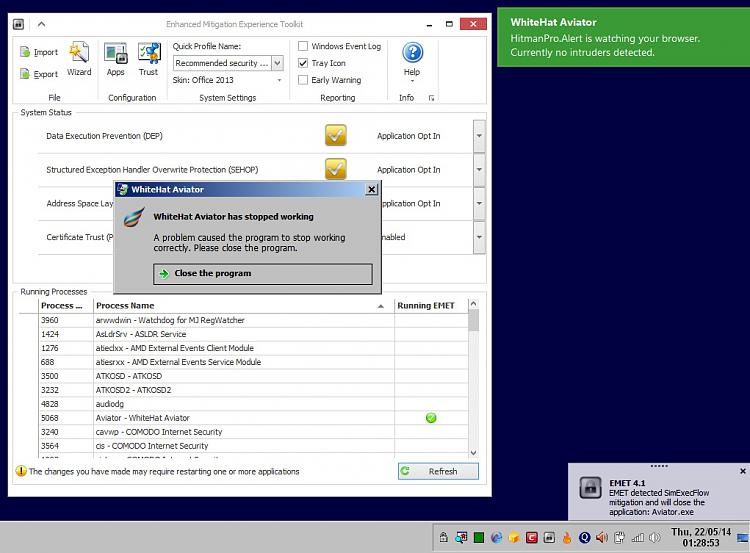The width and height of the screenshot is (750, 553).
Task: Click the process list scrollbar up arrow
Action: (474, 304)
